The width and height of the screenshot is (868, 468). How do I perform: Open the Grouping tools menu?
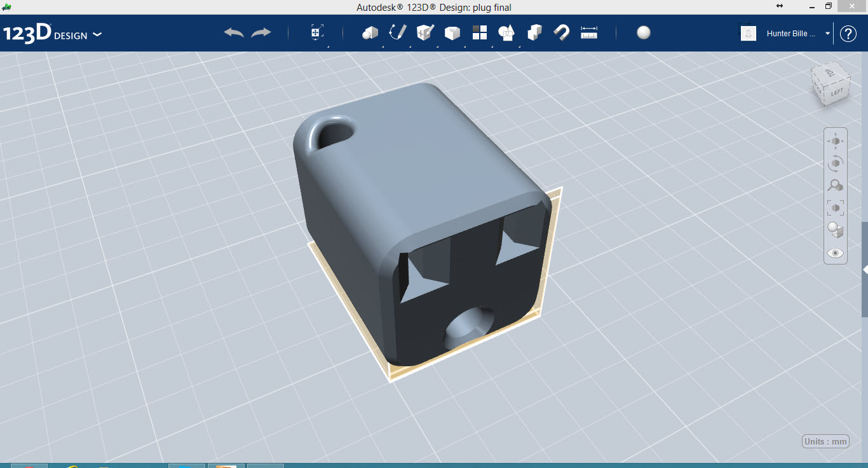tap(506, 33)
